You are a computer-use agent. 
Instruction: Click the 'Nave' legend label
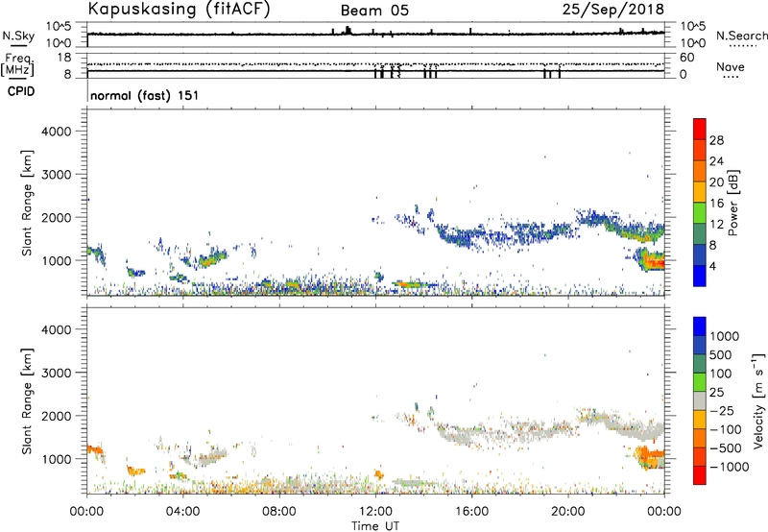731,66
